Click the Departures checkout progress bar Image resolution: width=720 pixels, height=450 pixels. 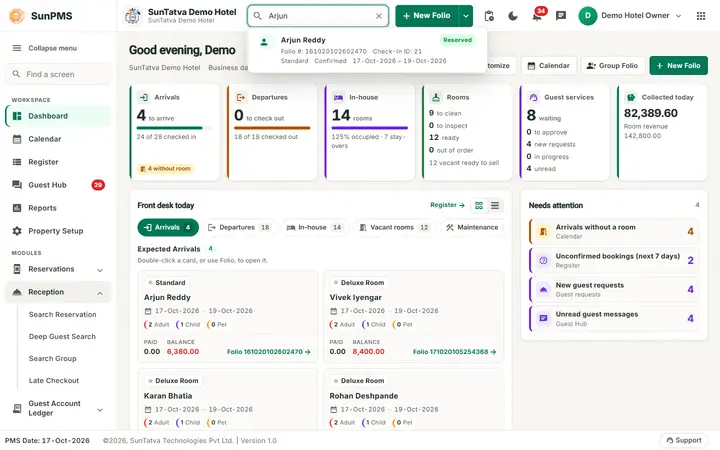click(272, 128)
